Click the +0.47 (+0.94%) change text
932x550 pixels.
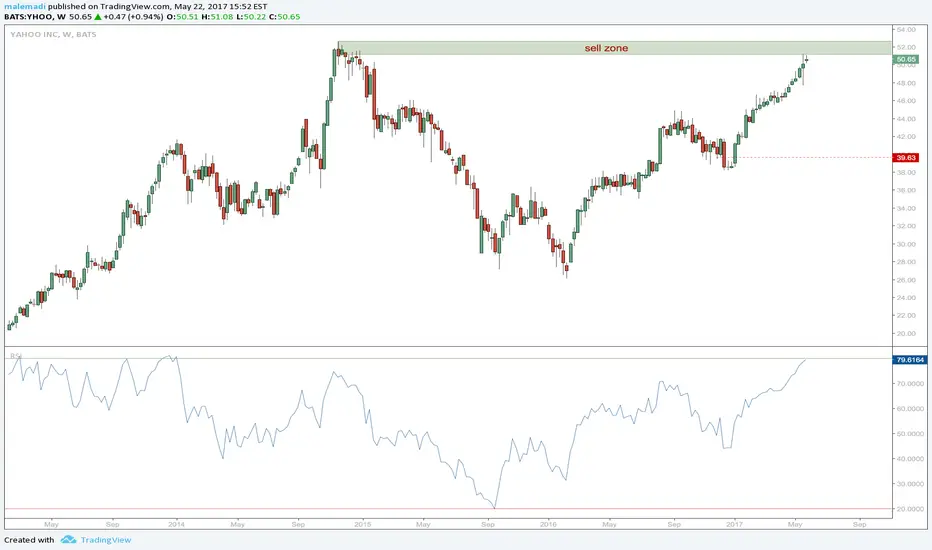coord(133,17)
